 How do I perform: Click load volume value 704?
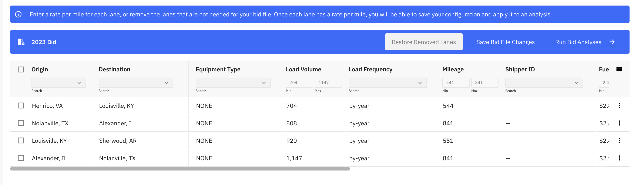coord(292,106)
